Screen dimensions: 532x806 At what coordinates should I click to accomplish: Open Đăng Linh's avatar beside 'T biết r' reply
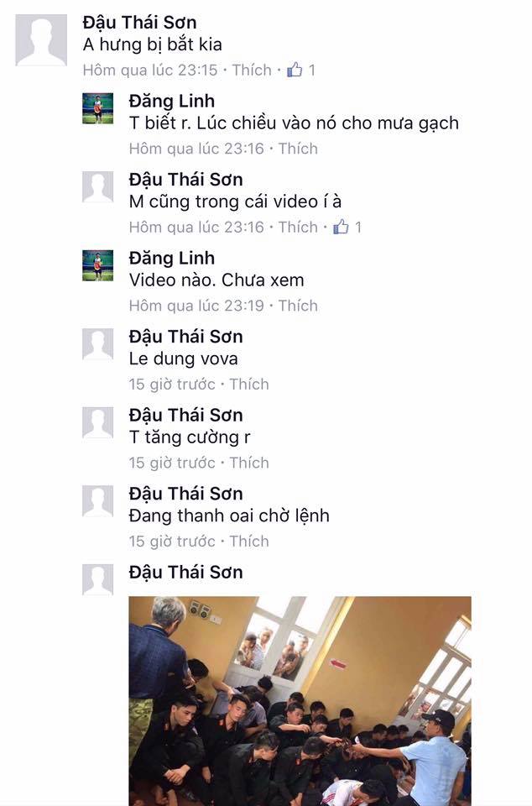tap(97, 108)
